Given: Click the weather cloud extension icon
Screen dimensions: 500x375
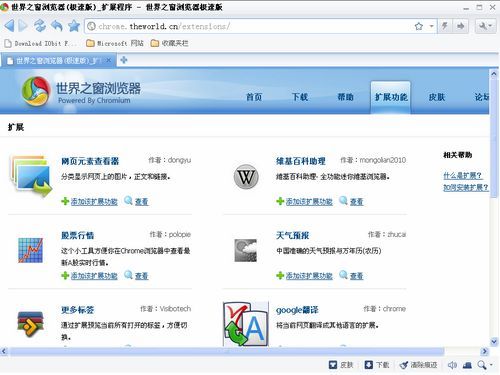Looking at the screenshot, I should [246, 250].
